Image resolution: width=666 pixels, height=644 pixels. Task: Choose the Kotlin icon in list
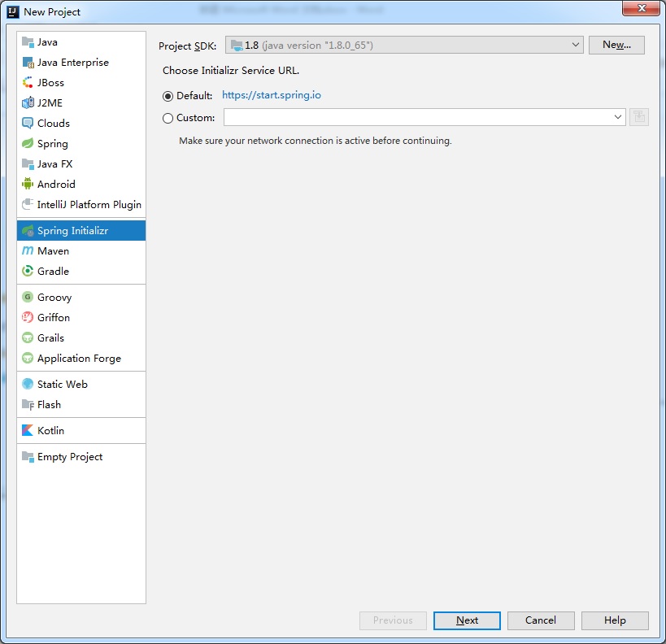28,431
